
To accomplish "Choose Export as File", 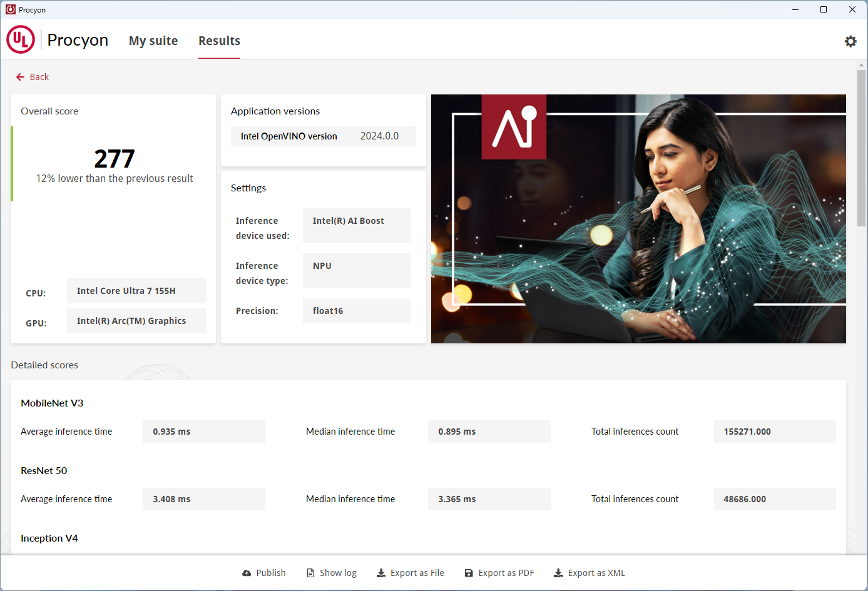I will point(411,573).
